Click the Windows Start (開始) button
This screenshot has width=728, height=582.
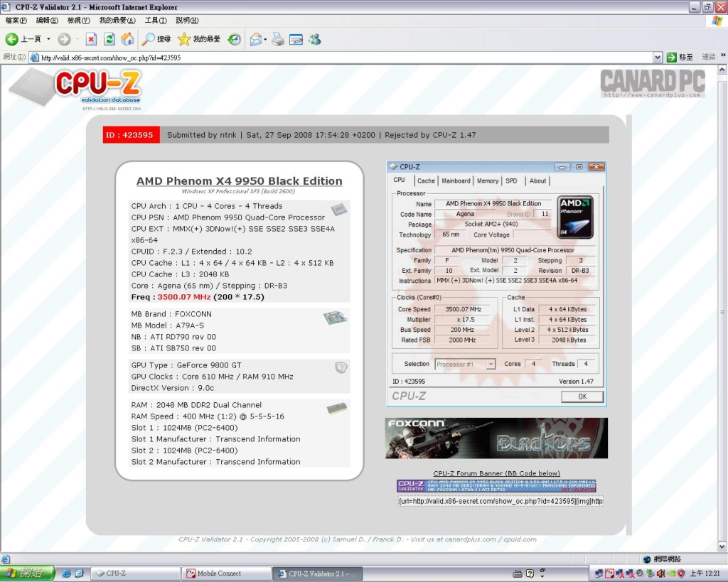(27, 573)
